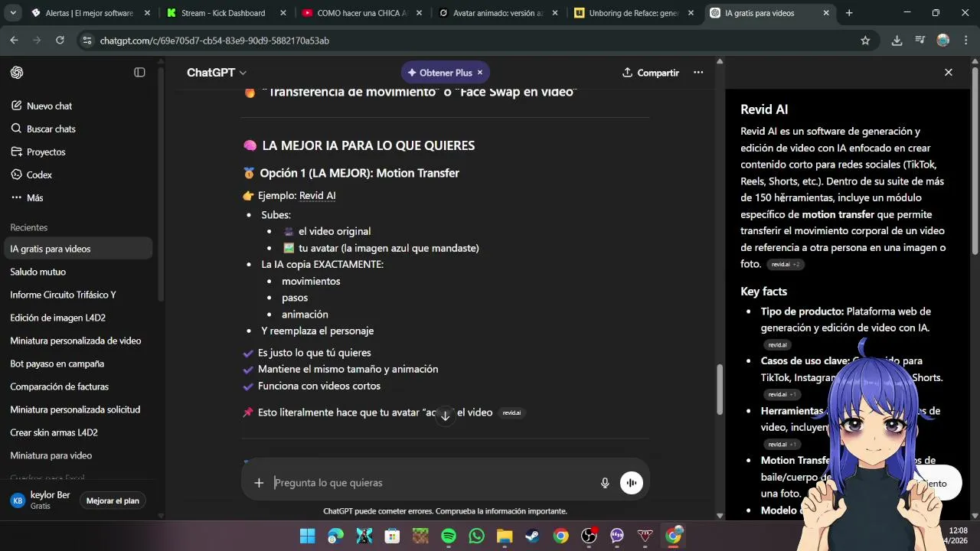Open the Windows Start menu

pyautogui.click(x=307, y=536)
